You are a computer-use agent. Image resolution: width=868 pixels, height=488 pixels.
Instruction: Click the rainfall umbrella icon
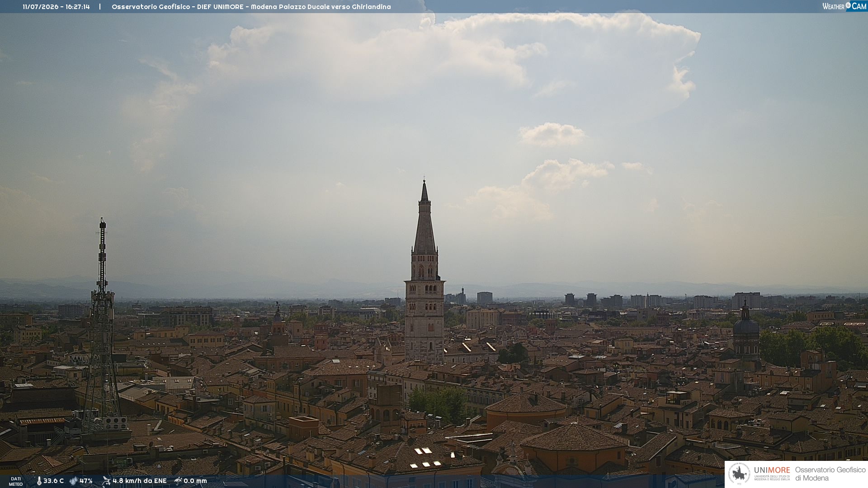(x=178, y=481)
